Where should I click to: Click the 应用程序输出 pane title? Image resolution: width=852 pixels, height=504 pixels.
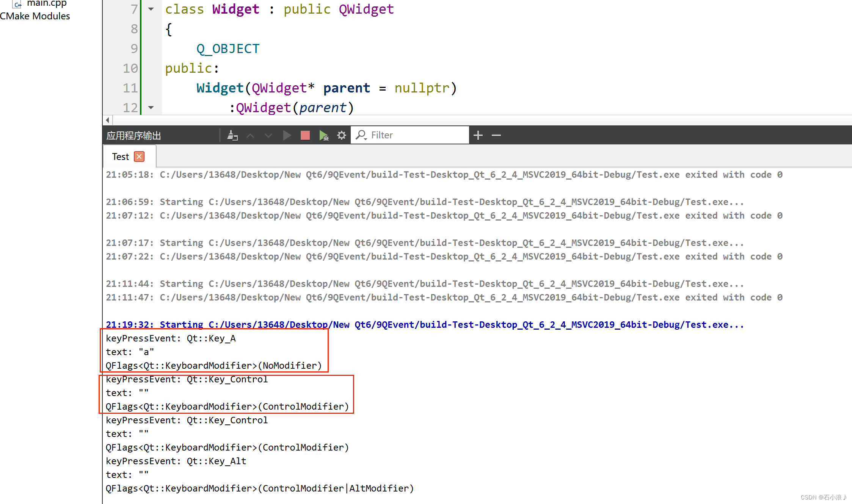(x=133, y=136)
